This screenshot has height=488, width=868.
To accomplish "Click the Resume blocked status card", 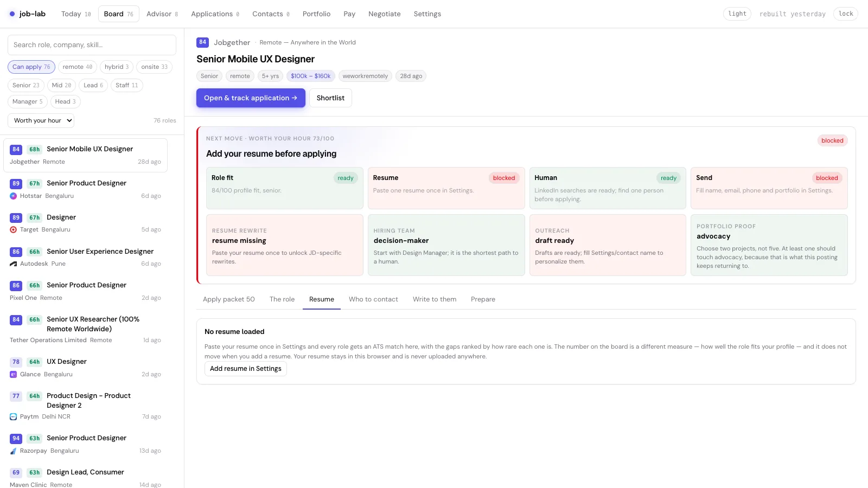I will (x=446, y=188).
